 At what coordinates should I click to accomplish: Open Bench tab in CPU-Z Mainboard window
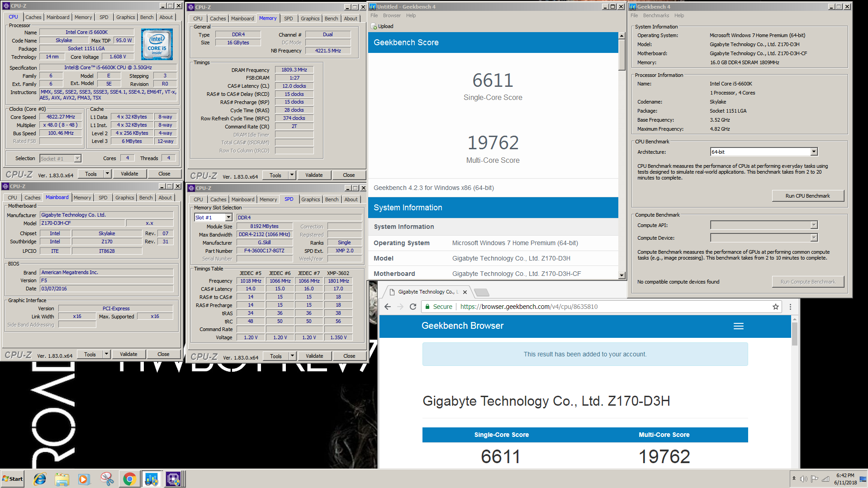point(146,198)
